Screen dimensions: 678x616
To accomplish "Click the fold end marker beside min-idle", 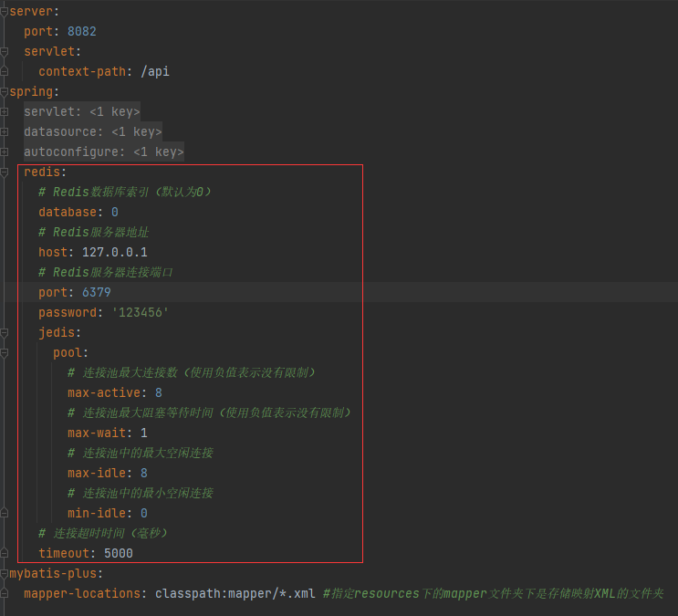I will coord(4,514).
